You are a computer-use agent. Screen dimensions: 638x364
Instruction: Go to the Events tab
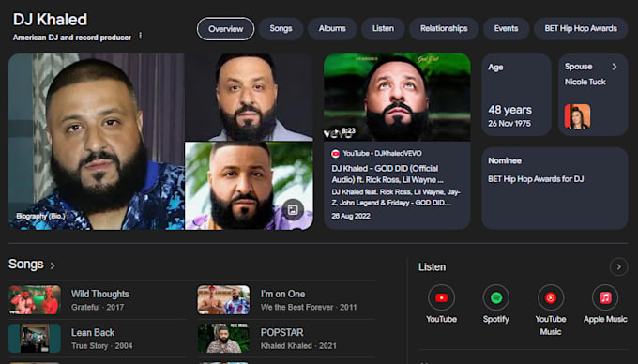pyautogui.click(x=506, y=28)
